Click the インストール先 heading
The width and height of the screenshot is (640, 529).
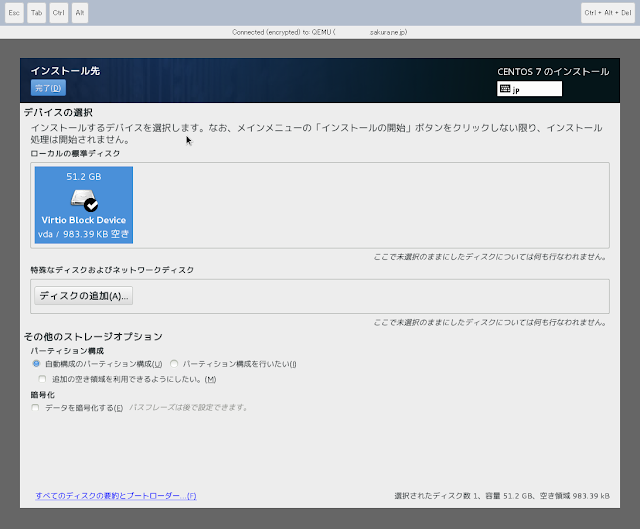[x=65, y=71]
